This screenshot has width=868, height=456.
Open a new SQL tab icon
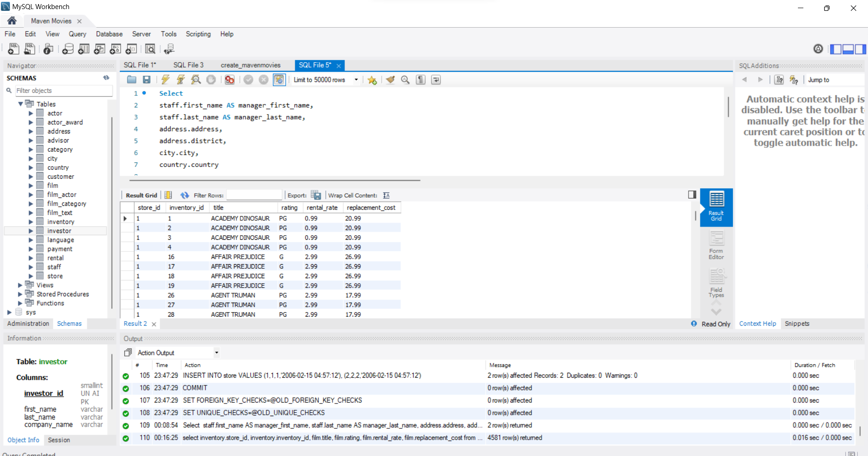14,49
